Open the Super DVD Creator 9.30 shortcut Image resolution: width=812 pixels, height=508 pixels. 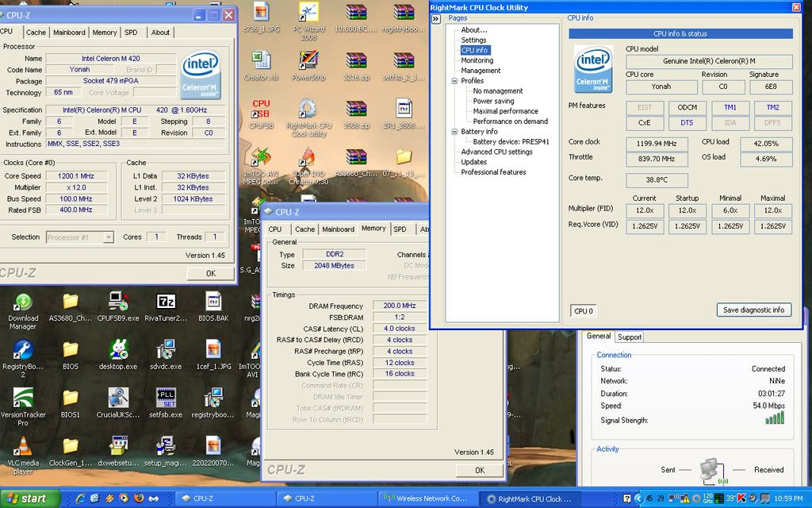click(308, 166)
